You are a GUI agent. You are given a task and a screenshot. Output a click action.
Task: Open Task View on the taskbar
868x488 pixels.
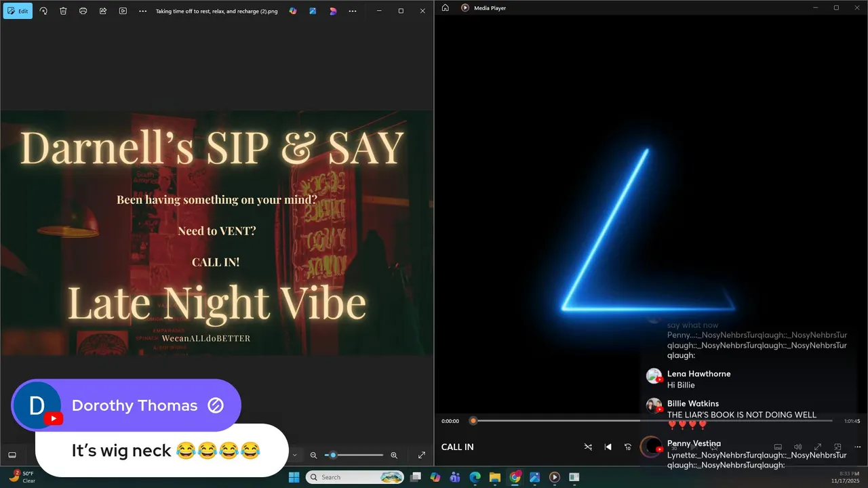pyautogui.click(x=416, y=477)
